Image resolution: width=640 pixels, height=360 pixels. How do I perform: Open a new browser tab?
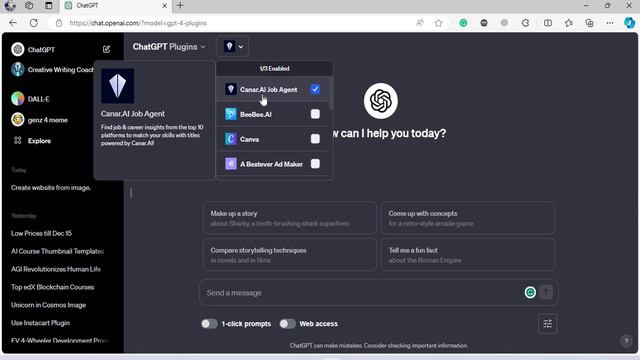[180, 6]
